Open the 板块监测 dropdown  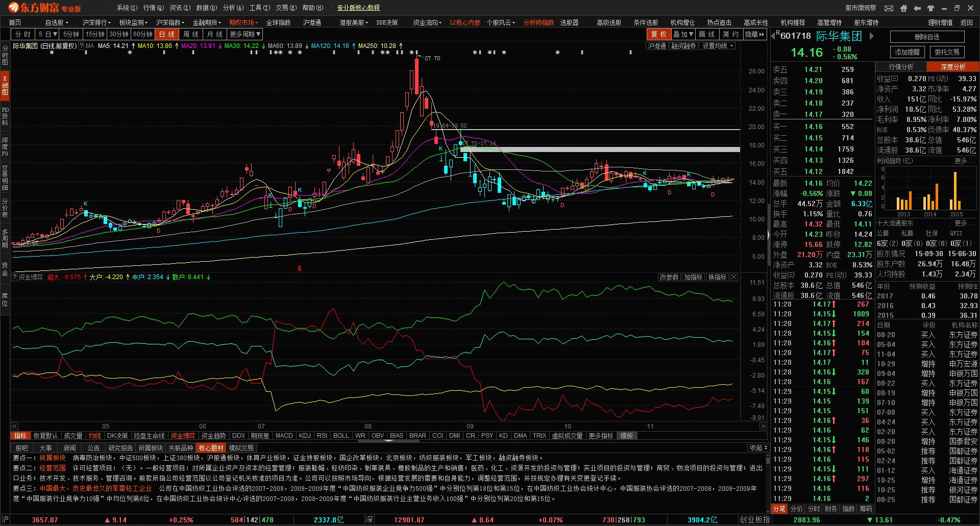click(133, 22)
